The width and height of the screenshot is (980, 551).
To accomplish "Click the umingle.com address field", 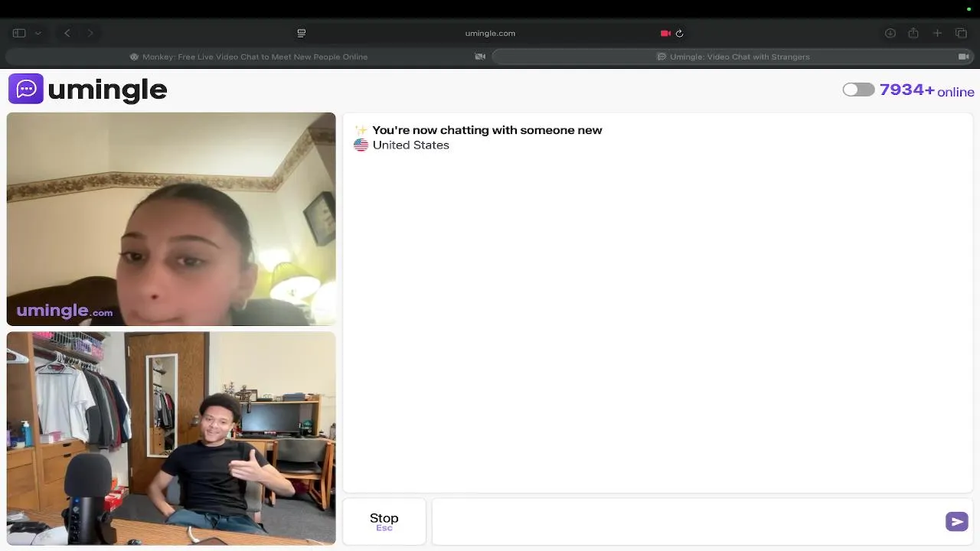I will 490,33.
